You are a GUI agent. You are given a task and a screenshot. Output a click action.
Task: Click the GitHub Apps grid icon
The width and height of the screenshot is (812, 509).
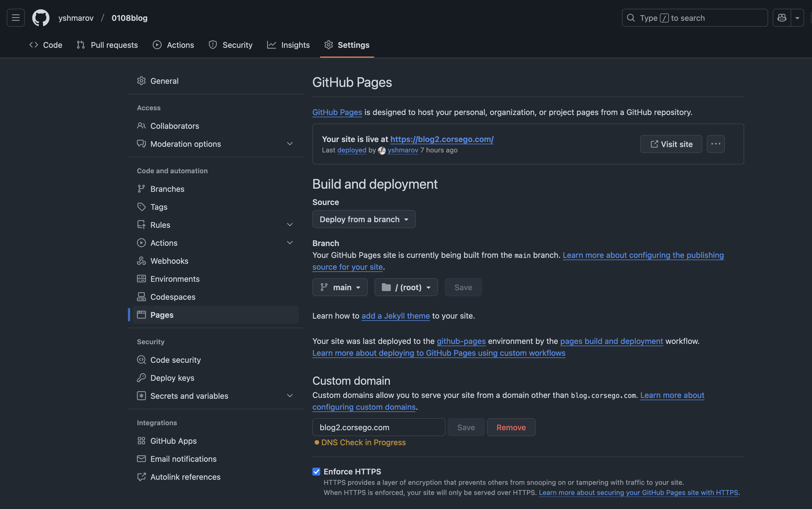(x=141, y=441)
